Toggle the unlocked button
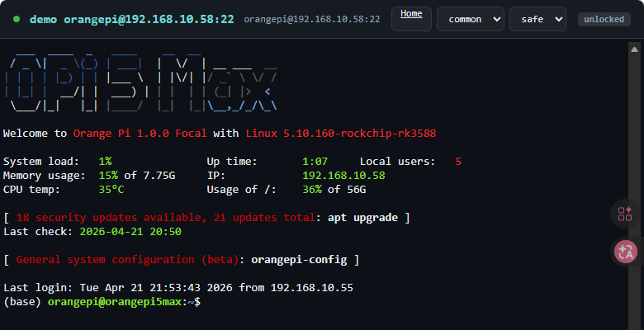The image size is (644, 330). [604, 19]
